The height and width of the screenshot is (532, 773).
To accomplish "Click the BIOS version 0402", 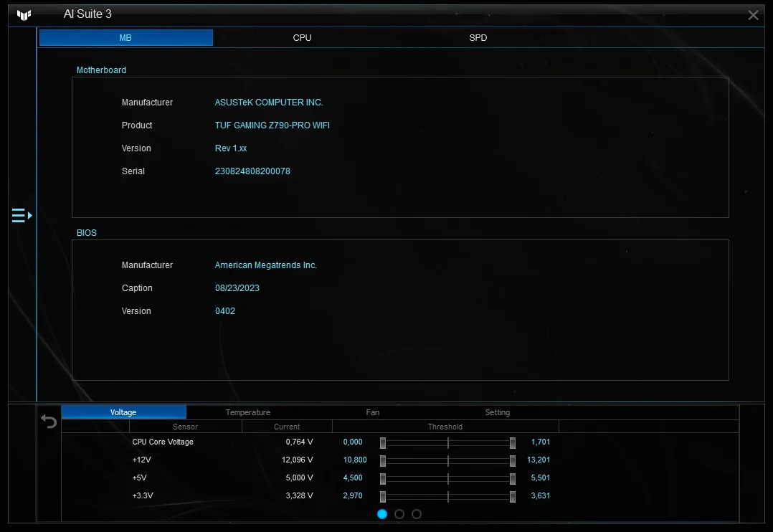I will pyautogui.click(x=225, y=311).
